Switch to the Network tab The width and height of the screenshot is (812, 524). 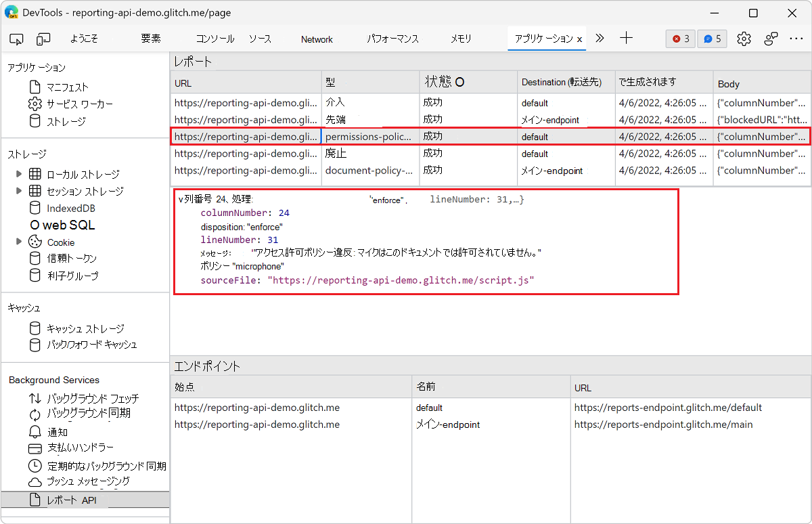tap(316, 39)
